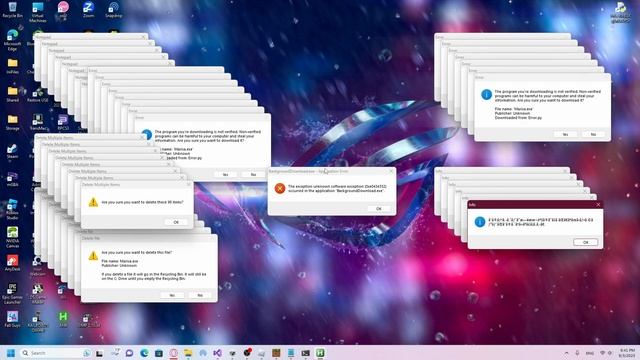Click OK in the Info dialog

coord(585,242)
